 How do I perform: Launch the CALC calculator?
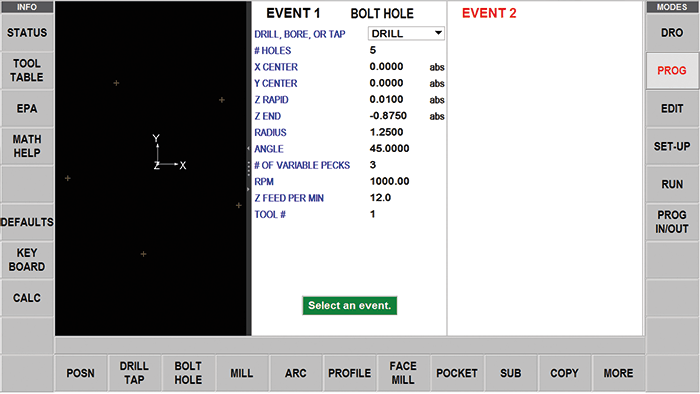27,298
